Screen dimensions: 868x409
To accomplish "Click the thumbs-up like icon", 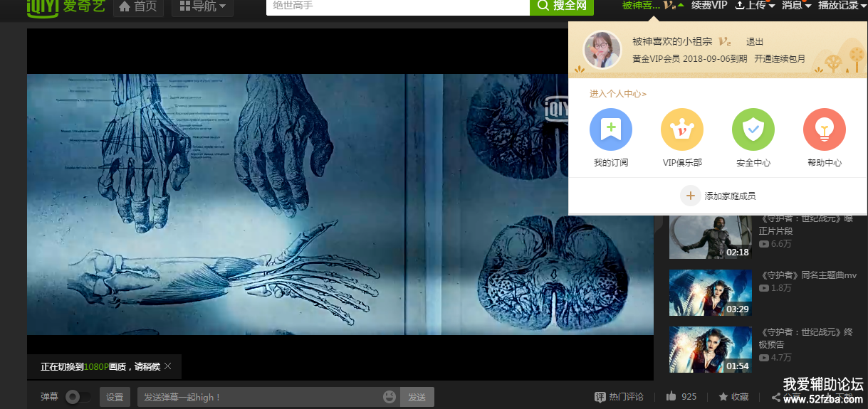I will click(671, 396).
